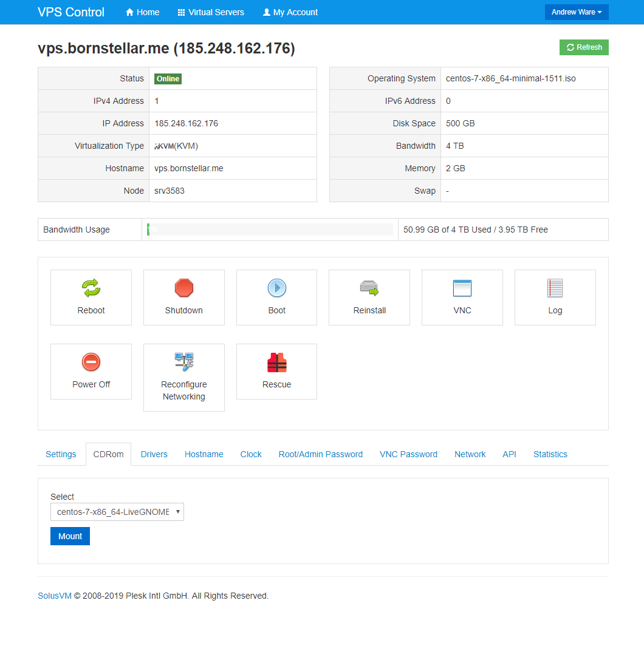Viewport: 644px width, 660px height.
Task: Follow the SolusVM footer link
Action: (55, 596)
